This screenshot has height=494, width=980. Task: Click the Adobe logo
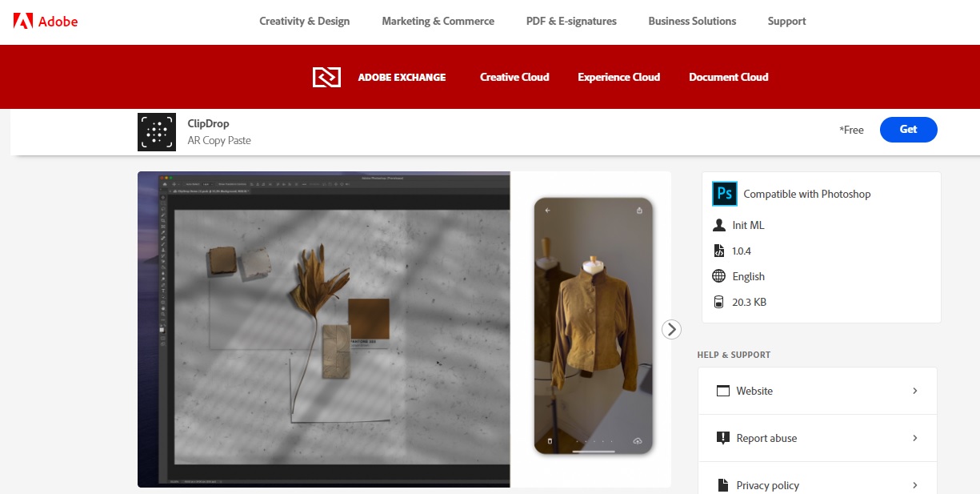point(46,21)
